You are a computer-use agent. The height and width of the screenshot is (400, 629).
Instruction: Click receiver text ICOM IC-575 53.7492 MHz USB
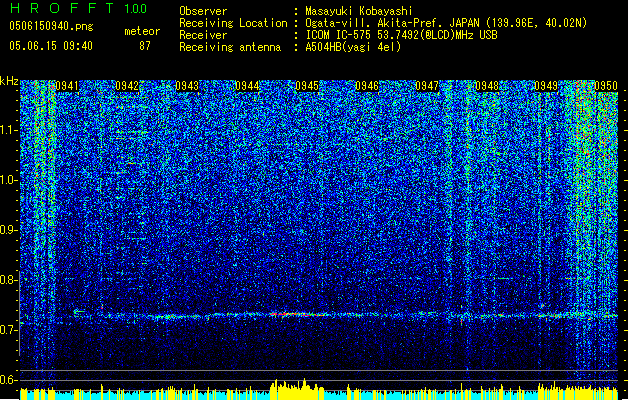point(401,35)
